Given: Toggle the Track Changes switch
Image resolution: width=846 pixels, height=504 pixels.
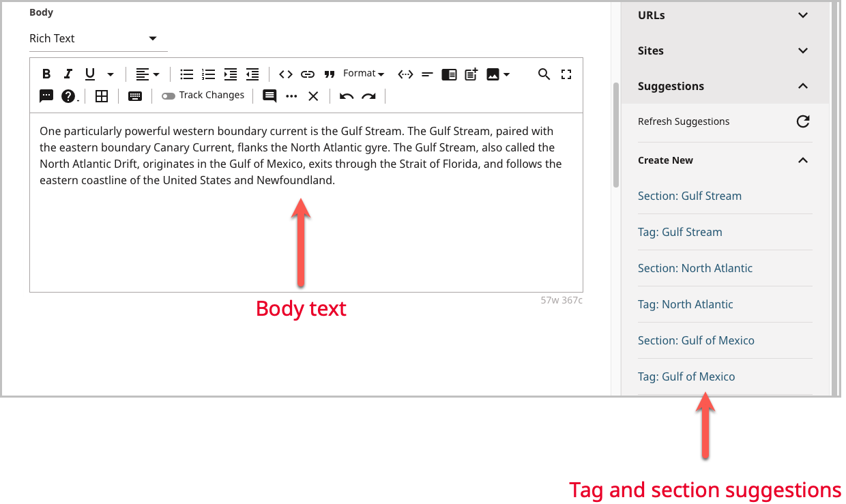Looking at the screenshot, I should [x=168, y=96].
